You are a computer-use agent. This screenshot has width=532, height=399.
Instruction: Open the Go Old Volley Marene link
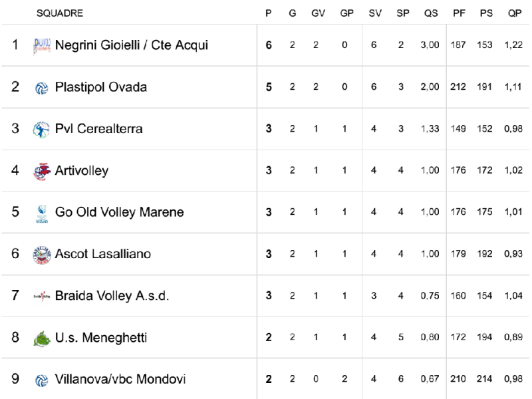(x=120, y=212)
